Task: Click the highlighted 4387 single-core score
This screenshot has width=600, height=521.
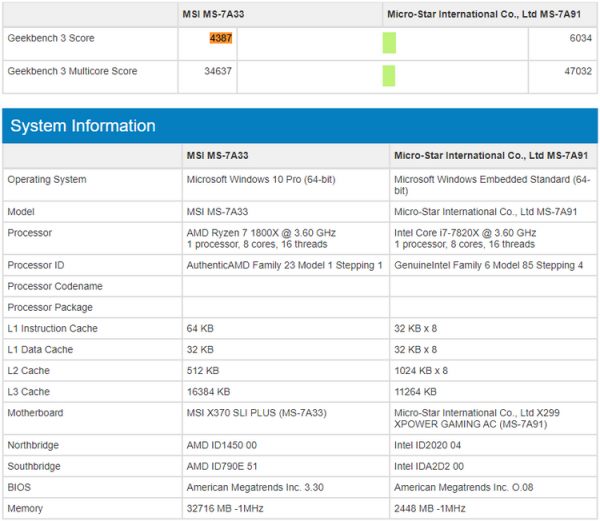Action: [219, 38]
